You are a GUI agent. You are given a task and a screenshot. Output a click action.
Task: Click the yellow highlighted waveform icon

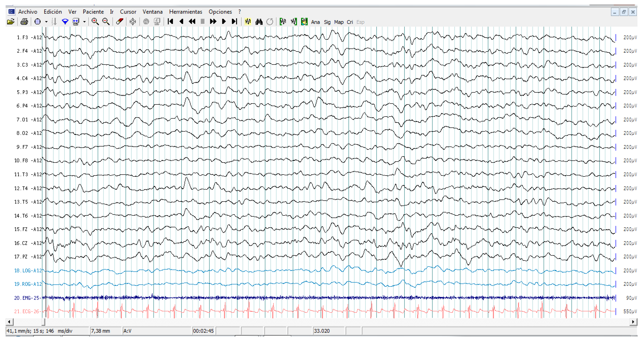248,22
